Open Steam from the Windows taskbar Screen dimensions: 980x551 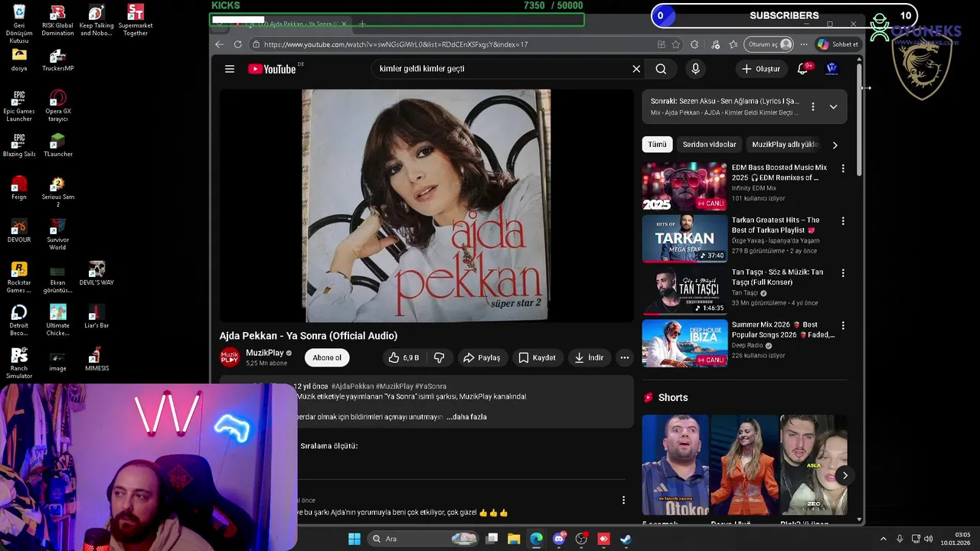pos(626,539)
